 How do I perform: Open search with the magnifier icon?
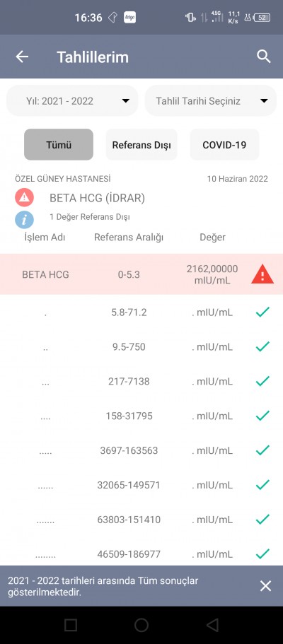coord(264,57)
